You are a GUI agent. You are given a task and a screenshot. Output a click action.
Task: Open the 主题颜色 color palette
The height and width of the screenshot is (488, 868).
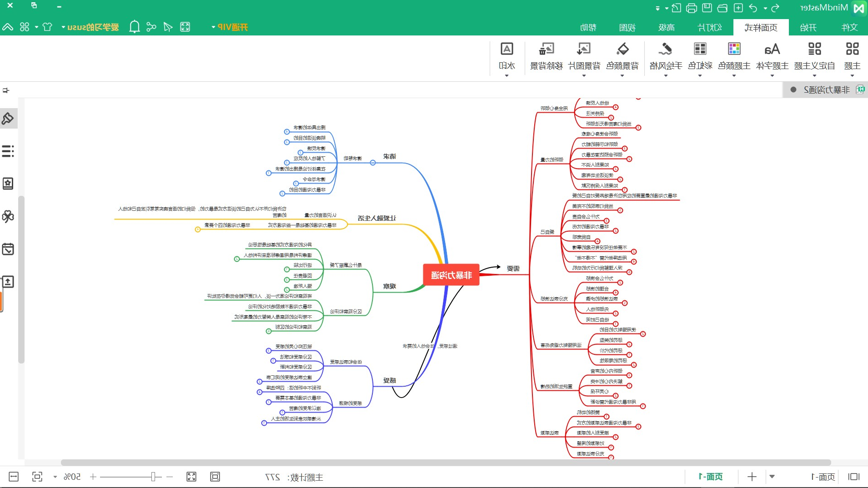point(734,59)
